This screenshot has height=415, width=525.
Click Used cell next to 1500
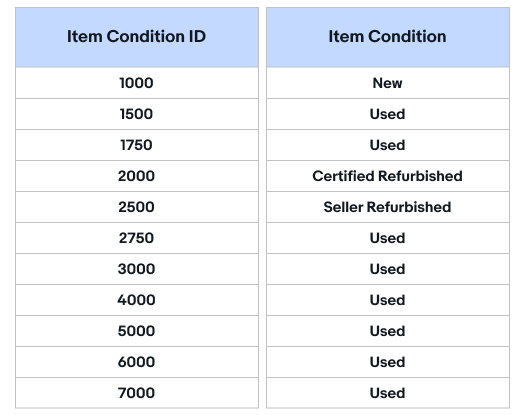[388, 114]
